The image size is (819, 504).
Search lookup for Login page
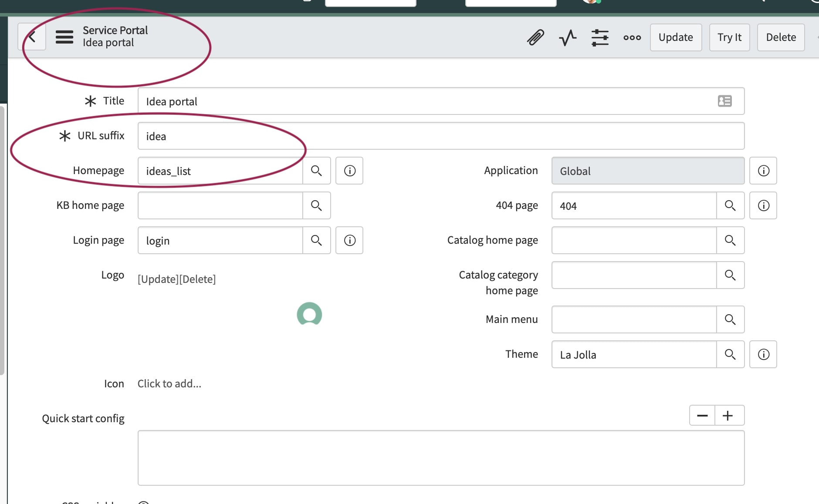pyautogui.click(x=317, y=240)
